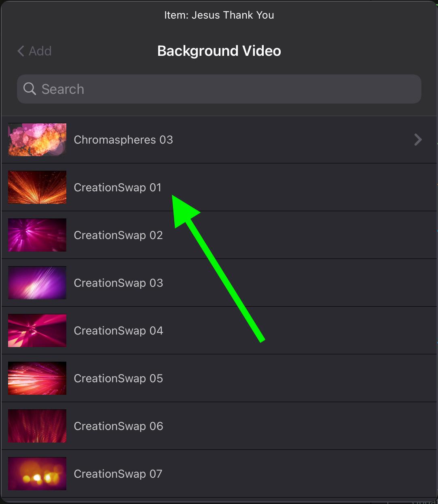Choose the CreationSwap 01 list entry
Viewport: 438px width, 504px height.
coord(219,187)
